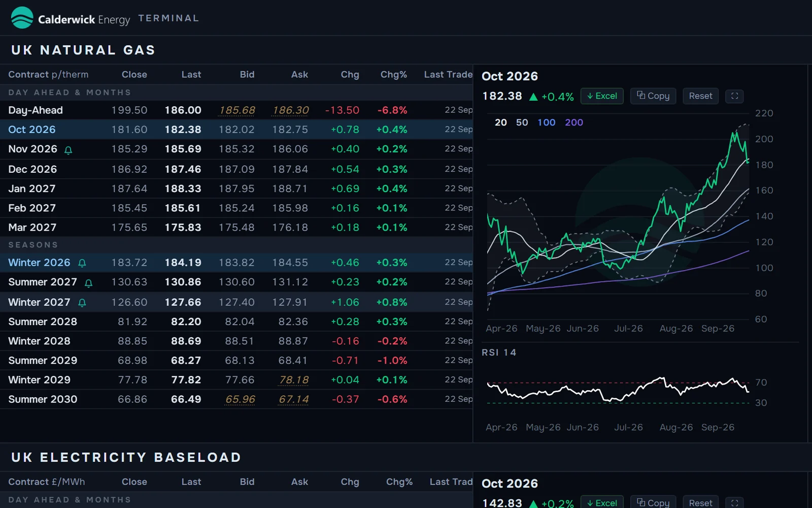Select the Winter 2028 contract row
812x508 pixels.
tap(236, 341)
